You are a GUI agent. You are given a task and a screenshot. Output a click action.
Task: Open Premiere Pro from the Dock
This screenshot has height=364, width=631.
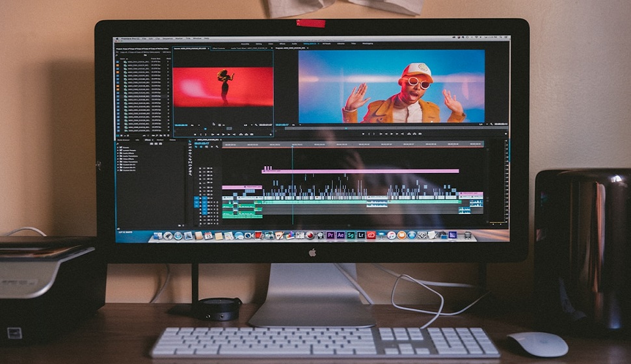point(330,235)
